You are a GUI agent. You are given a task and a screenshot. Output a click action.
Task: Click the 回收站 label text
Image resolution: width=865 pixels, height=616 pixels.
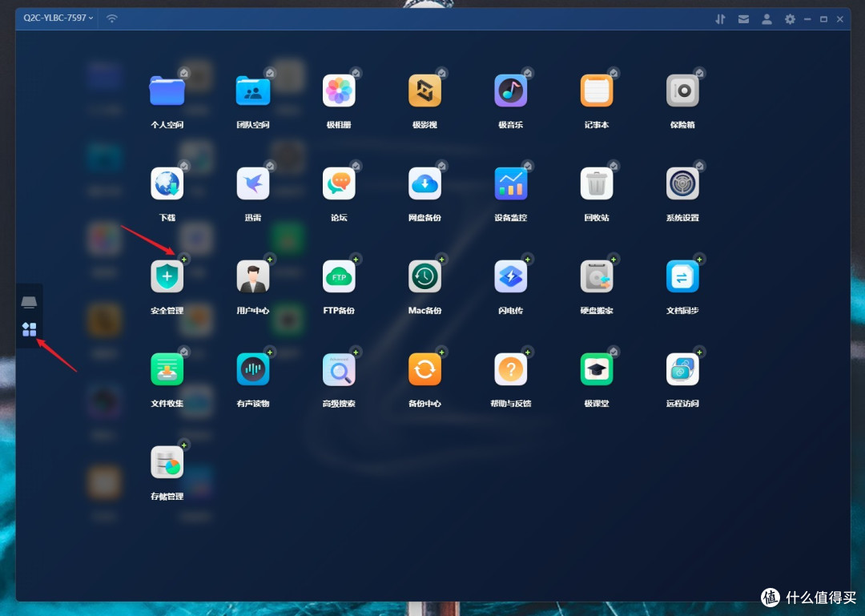pos(597,217)
